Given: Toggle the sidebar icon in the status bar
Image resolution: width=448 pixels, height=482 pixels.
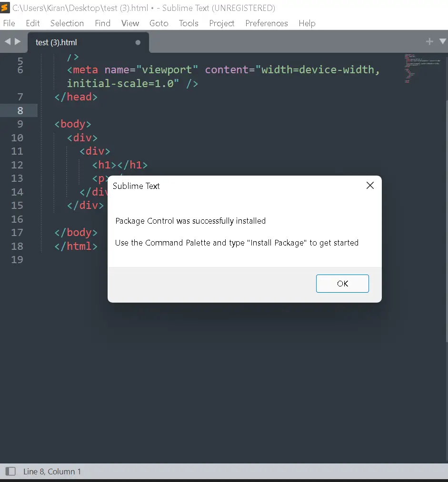Looking at the screenshot, I should pos(10,471).
